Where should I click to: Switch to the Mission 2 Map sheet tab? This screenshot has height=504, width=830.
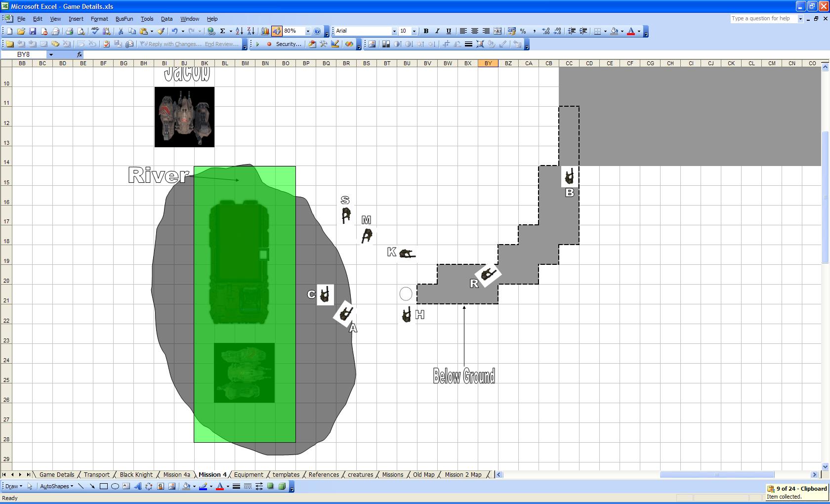[463, 474]
